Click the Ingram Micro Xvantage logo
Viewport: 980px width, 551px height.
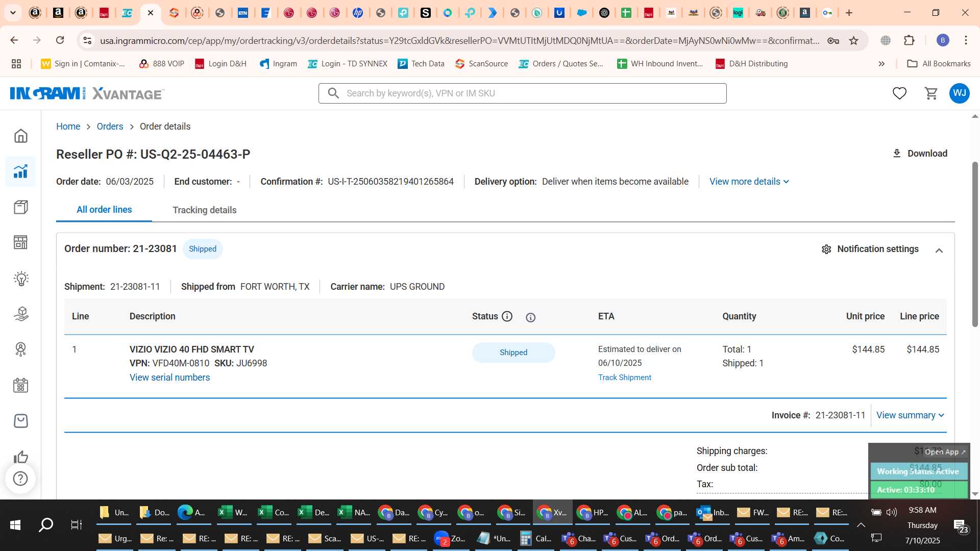[87, 93]
